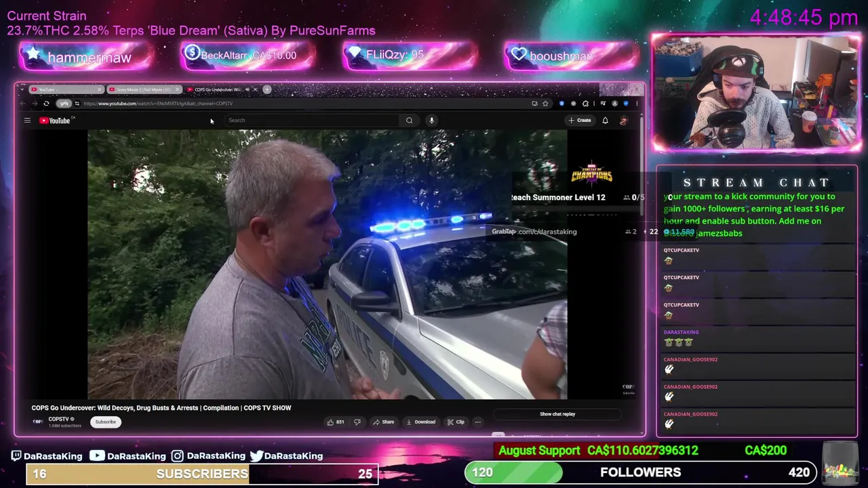Open the browser profile icon
Viewport: 868px width, 488px height.
pos(614,104)
